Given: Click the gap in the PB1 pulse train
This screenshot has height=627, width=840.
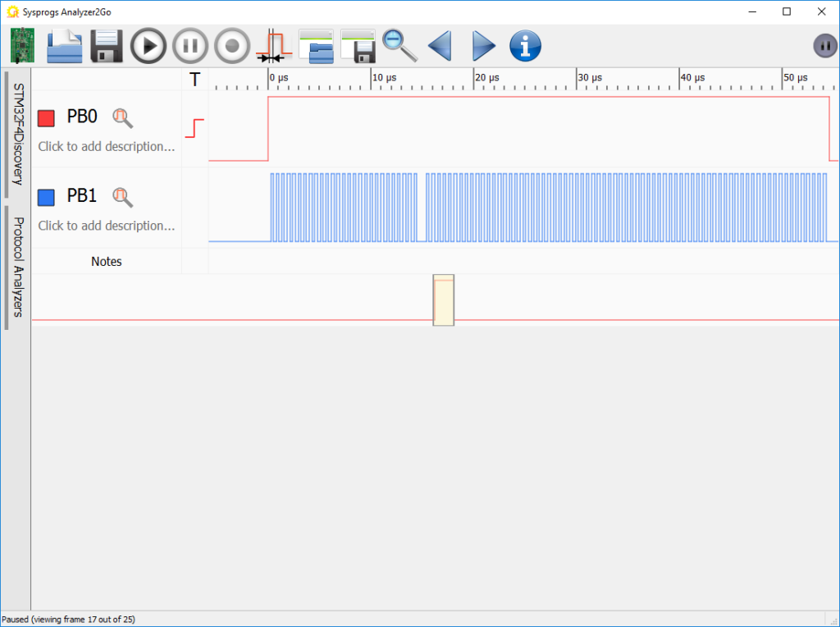Looking at the screenshot, I should pos(421,208).
